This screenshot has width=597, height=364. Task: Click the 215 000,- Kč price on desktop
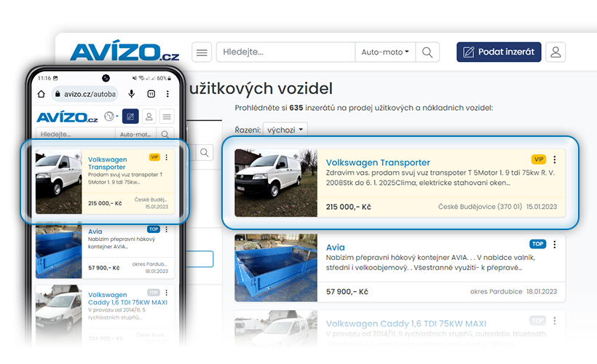coord(349,207)
